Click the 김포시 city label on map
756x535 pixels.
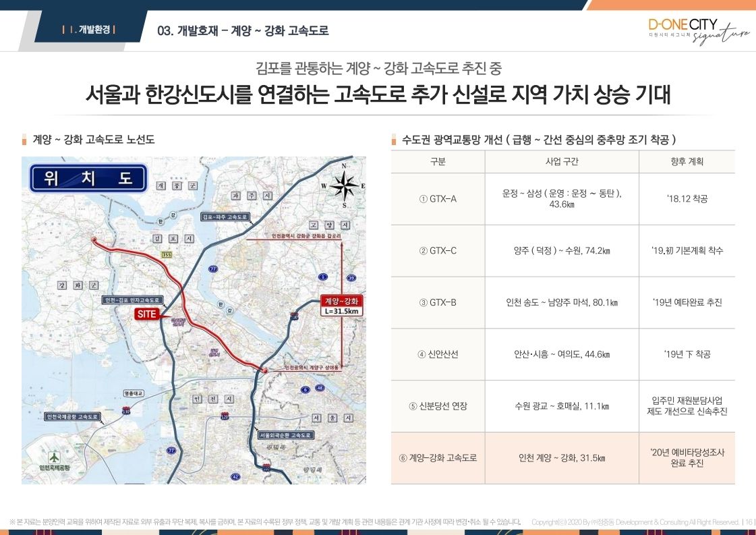[x=173, y=239]
